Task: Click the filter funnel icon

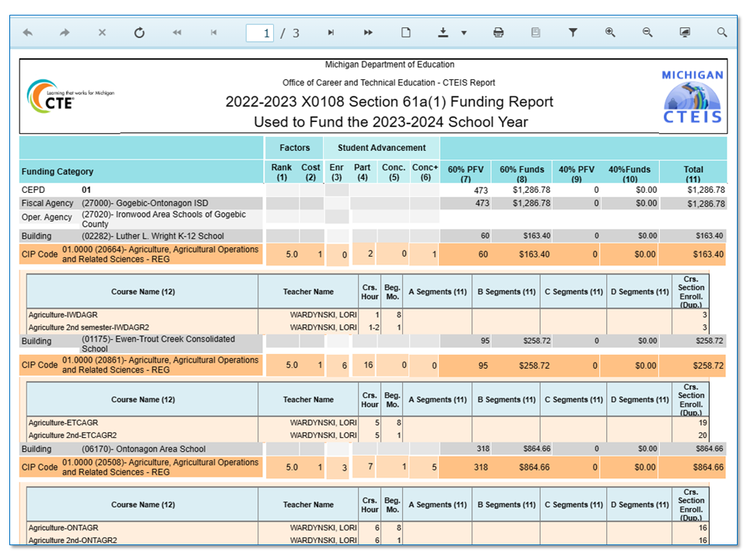Action: tap(573, 33)
